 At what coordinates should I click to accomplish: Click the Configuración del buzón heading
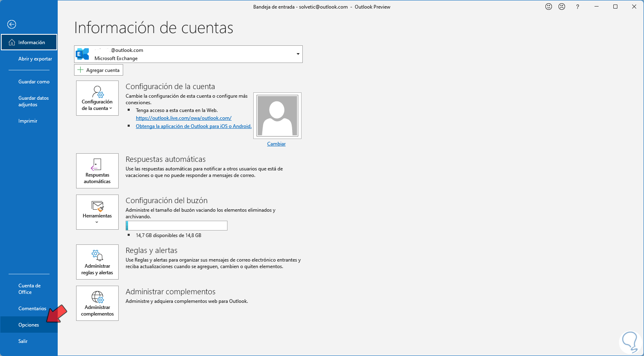tap(167, 201)
